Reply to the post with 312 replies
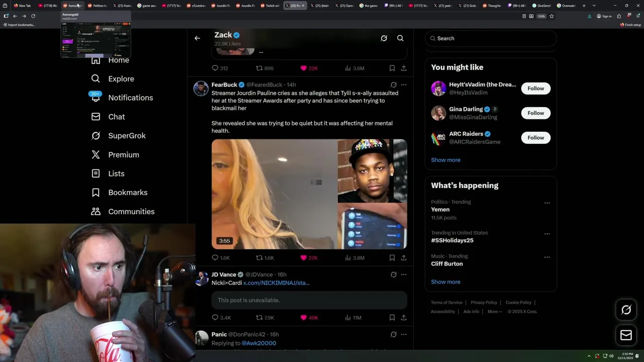The image size is (644, 362). click(x=219, y=68)
